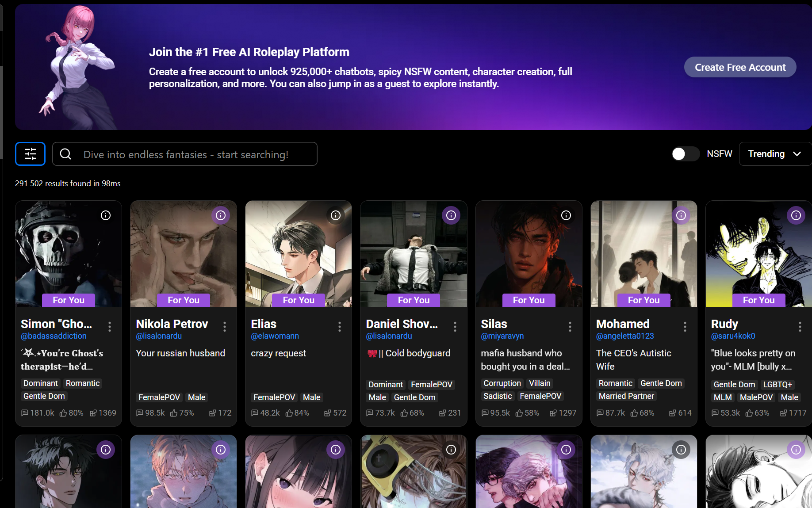Open @saru4kok0 creator profile
This screenshot has width=812, height=508.
click(733, 336)
